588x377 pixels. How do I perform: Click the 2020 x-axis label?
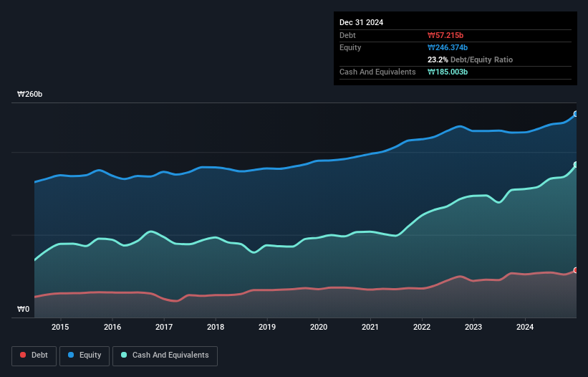319,327
